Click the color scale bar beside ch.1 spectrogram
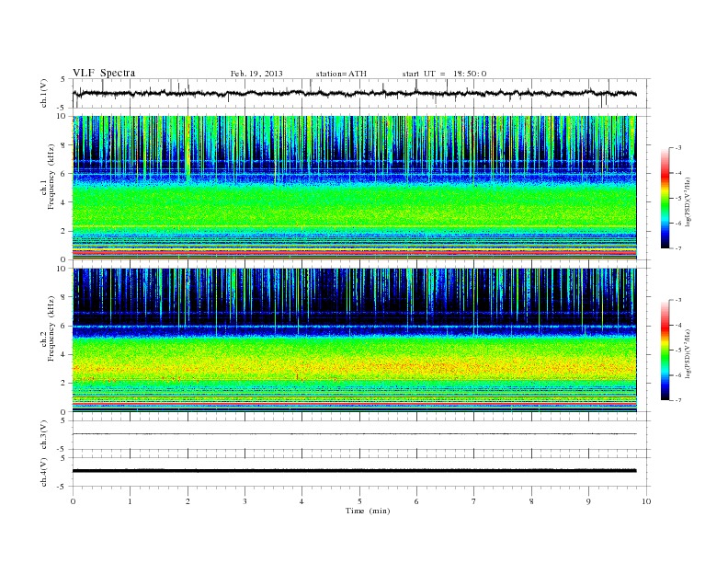The width and height of the screenshot is (728, 563). [x=665, y=198]
